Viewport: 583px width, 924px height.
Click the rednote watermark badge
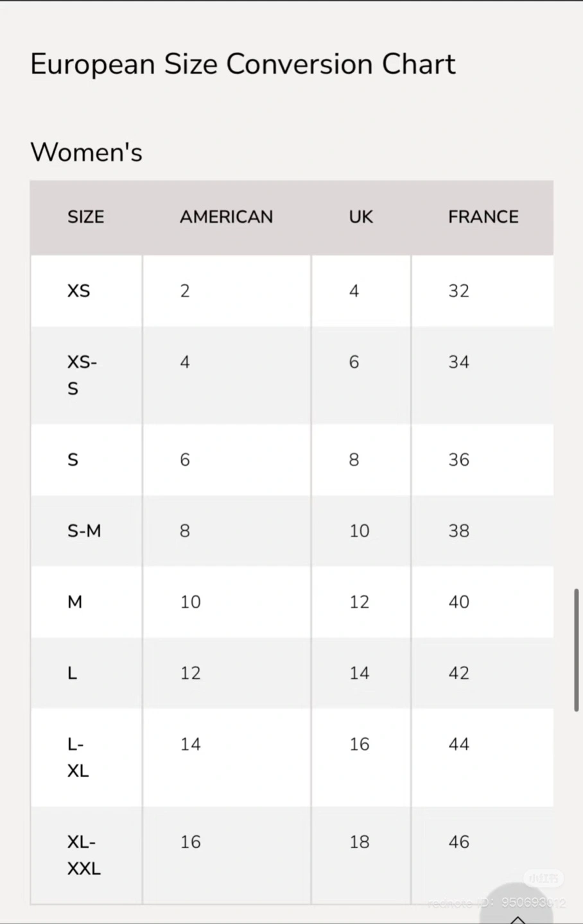point(543,878)
